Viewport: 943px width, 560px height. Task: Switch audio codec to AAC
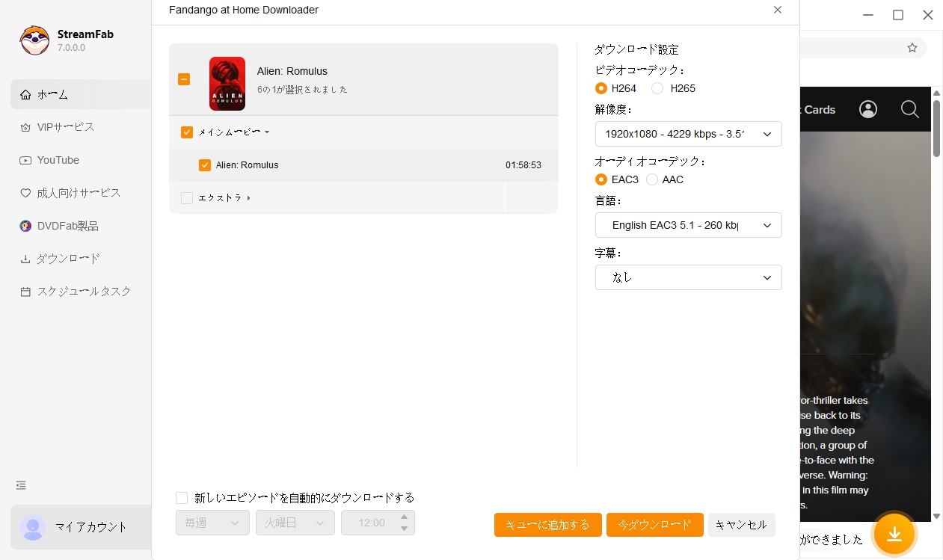coord(651,179)
